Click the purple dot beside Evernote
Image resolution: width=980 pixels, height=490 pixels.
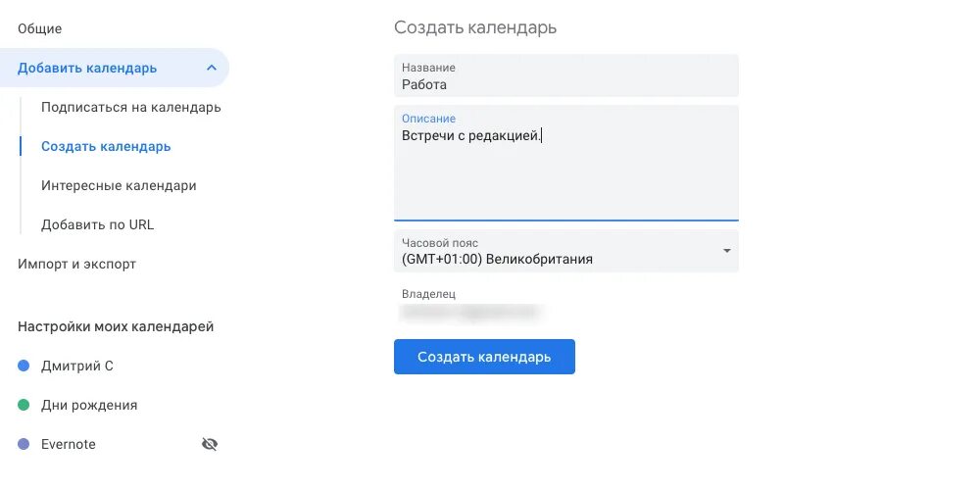point(24,444)
